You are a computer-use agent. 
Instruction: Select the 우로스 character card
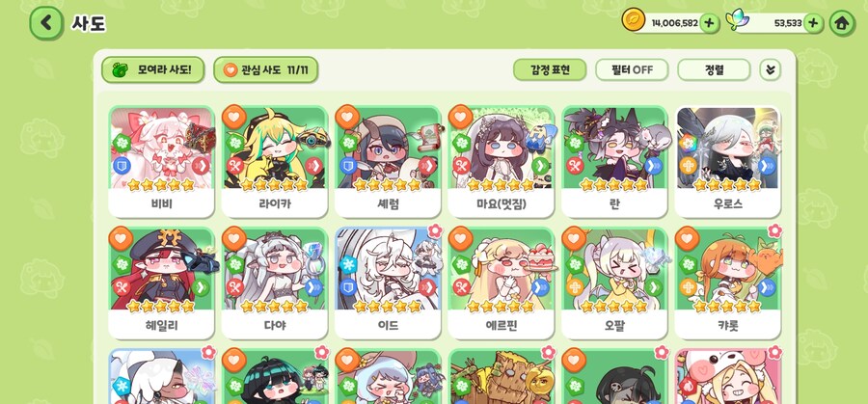[x=727, y=162]
